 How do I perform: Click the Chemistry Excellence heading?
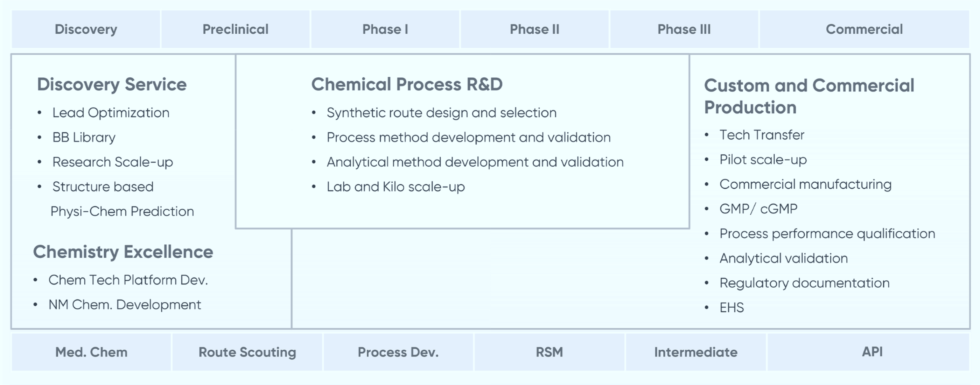coord(123,252)
